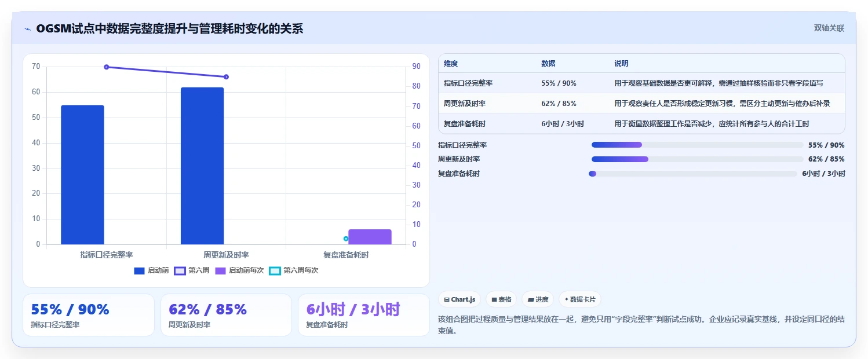868x359 pixels.
Task: Toggle the 第六周 legend item
Action: click(x=192, y=270)
